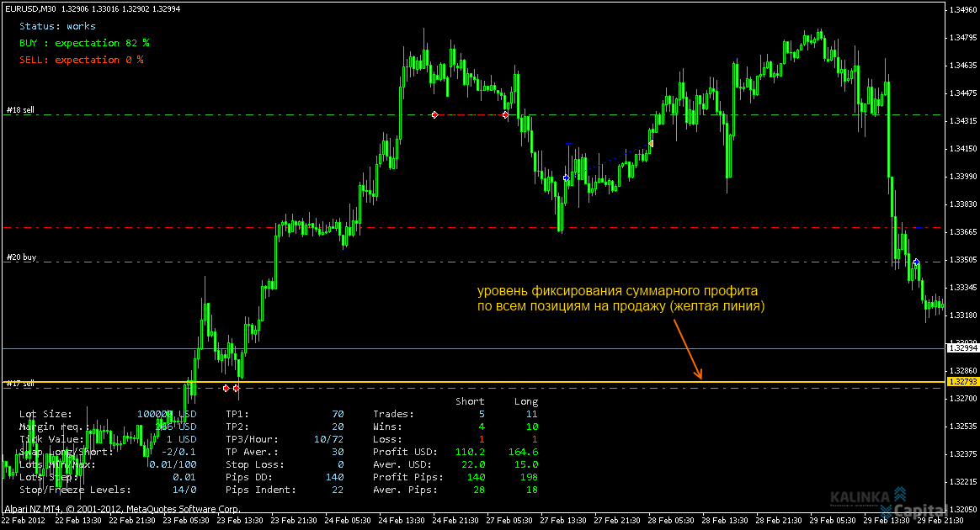Click the TP3/Hour value 10/72
The image size is (980, 530).
328,439
